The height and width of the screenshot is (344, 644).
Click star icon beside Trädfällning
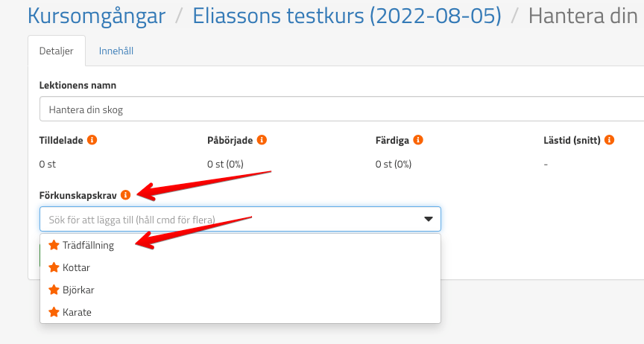point(54,245)
